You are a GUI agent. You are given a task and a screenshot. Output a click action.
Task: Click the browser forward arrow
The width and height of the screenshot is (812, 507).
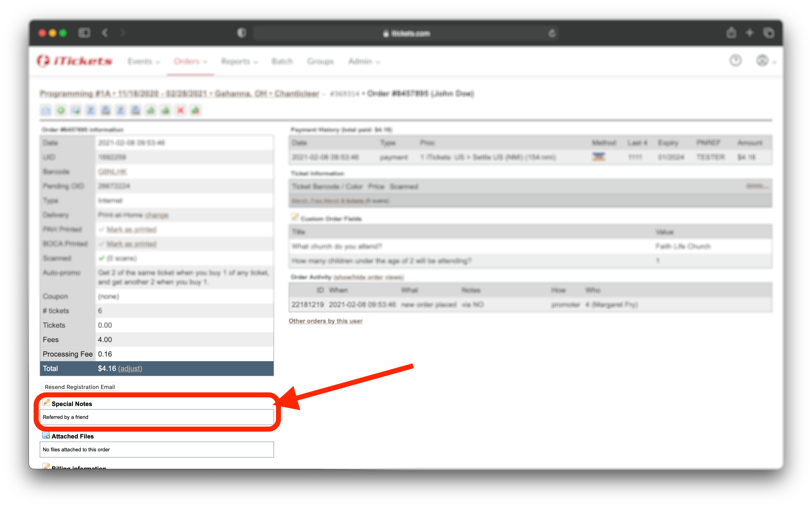[x=123, y=33]
